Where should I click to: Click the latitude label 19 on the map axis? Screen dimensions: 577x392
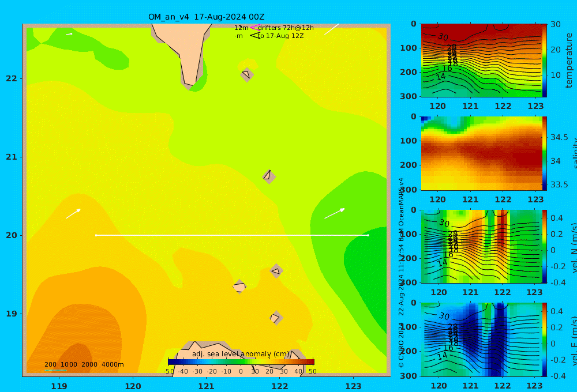[x=11, y=314]
